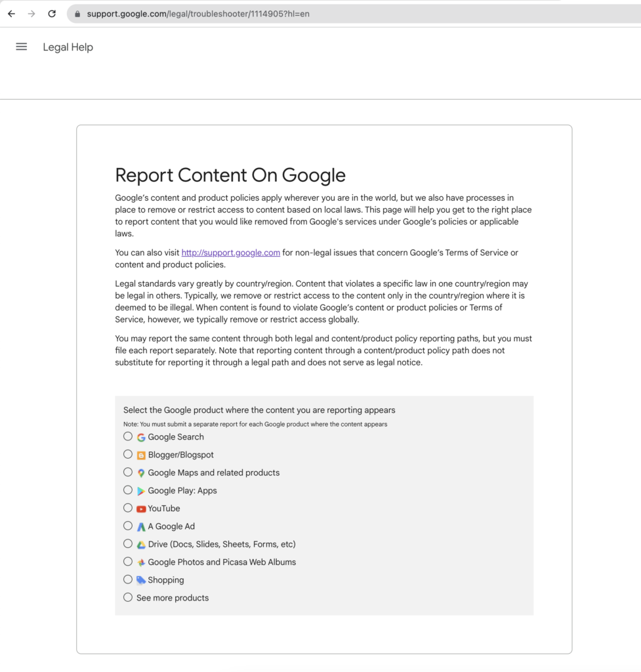
Task: Click the Google Play triangle icon
Action: pos(141,491)
